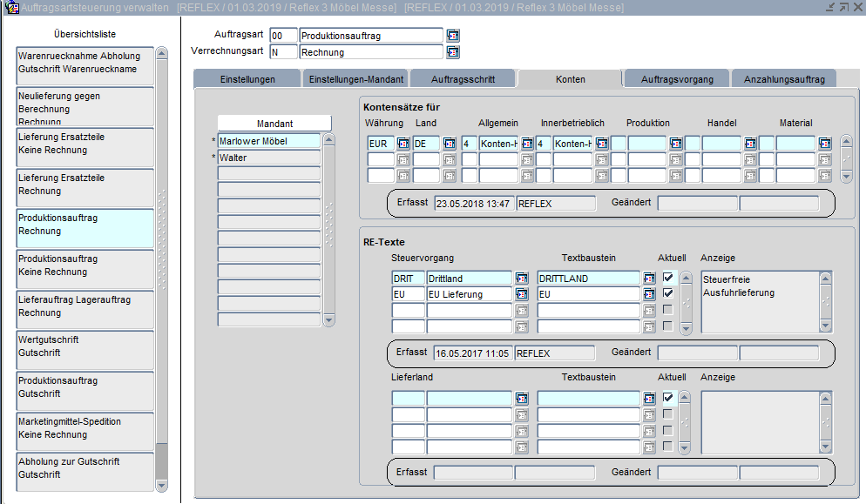The image size is (866, 504).
Task: Open lookup icon for DRITTLAND Textbaustein
Action: tap(649, 279)
